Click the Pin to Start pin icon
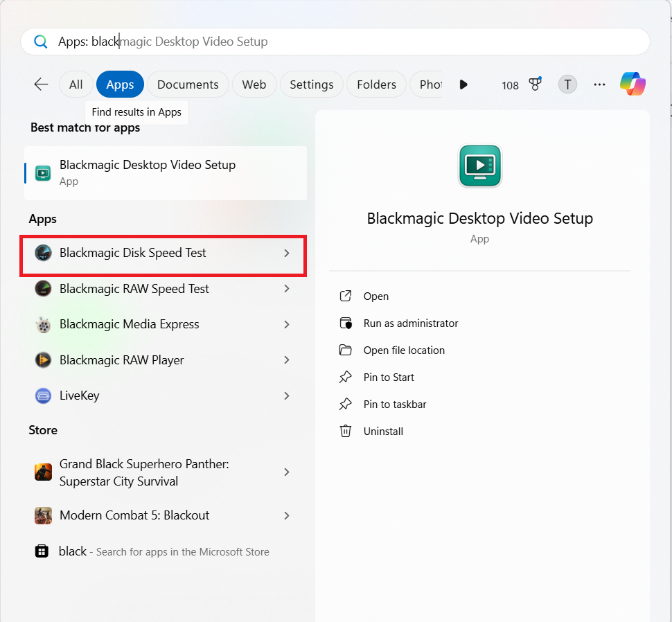The width and height of the screenshot is (672, 622). [x=346, y=377]
